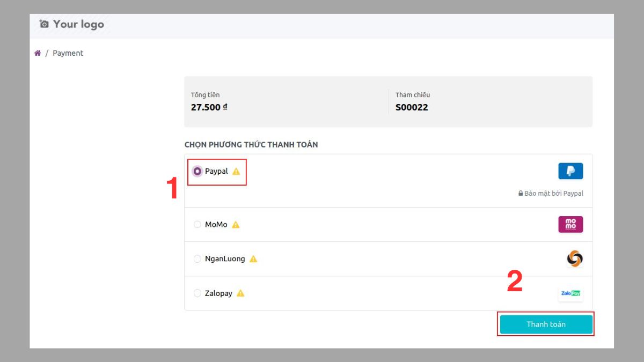644x362 pixels.
Task: Select the Zalopay payment radio button
Action: (x=197, y=293)
